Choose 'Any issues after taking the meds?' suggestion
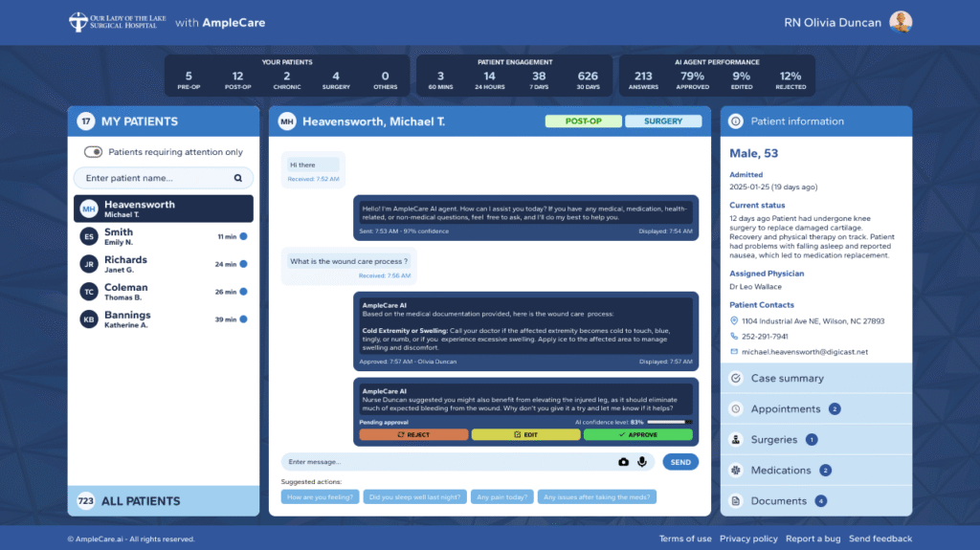The image size is (980, 550). click(597, 496)
